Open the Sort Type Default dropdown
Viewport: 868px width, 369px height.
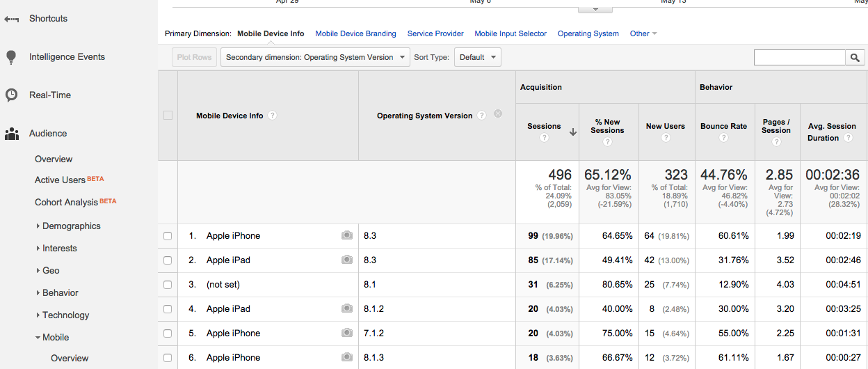[477, 58]
